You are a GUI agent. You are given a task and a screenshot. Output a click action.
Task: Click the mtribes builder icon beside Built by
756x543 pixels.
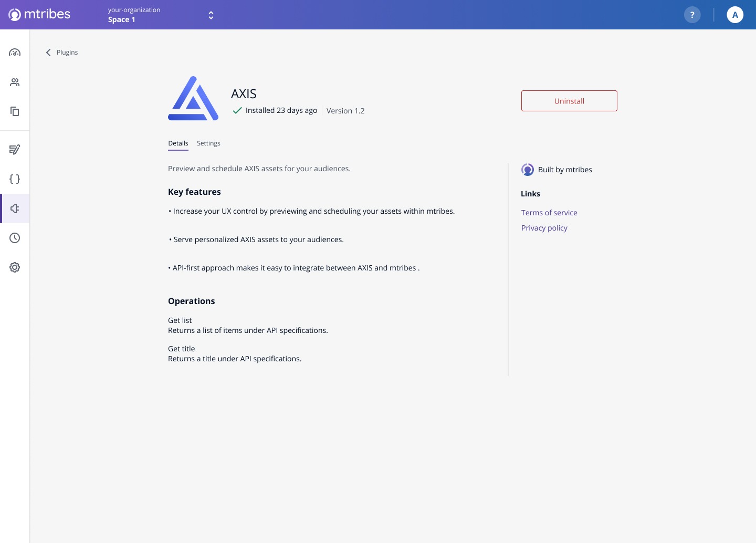tap(528, 170)
